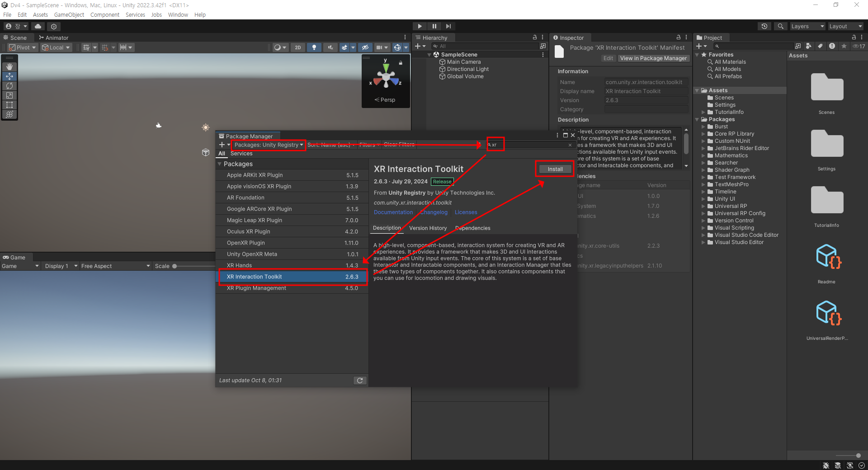
Task: Select the Rotate tool
Action: point(9,86)
